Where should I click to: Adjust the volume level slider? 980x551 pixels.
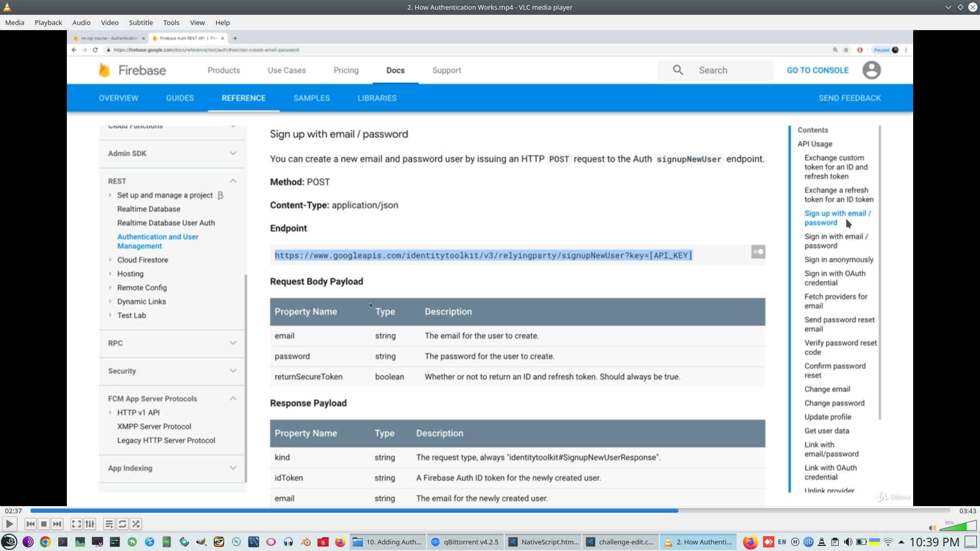tap(959, 526)
